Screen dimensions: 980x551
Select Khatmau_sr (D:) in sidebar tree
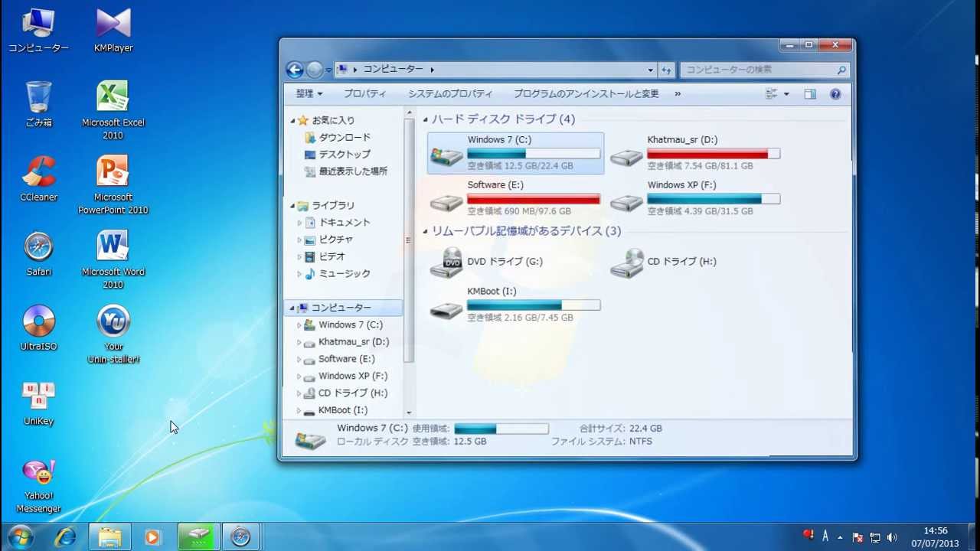click(x=354, y=342)
